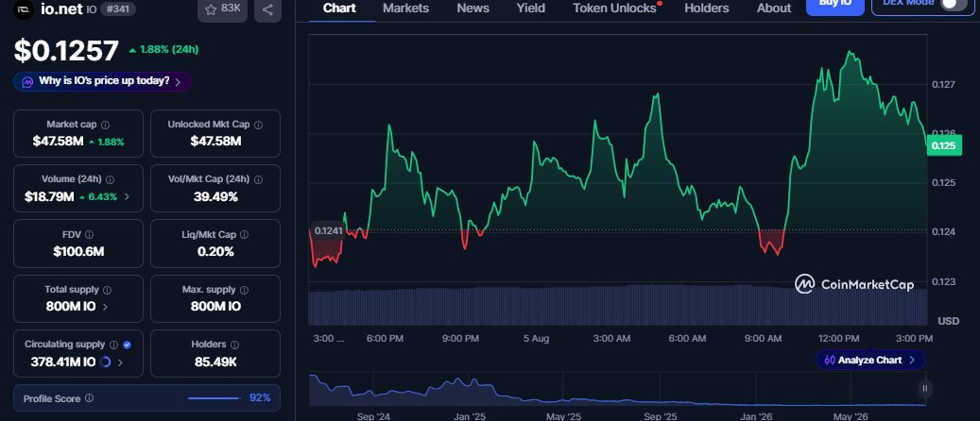
Task: Click the current price label 0.125 on axis
Action: [944, 146]
